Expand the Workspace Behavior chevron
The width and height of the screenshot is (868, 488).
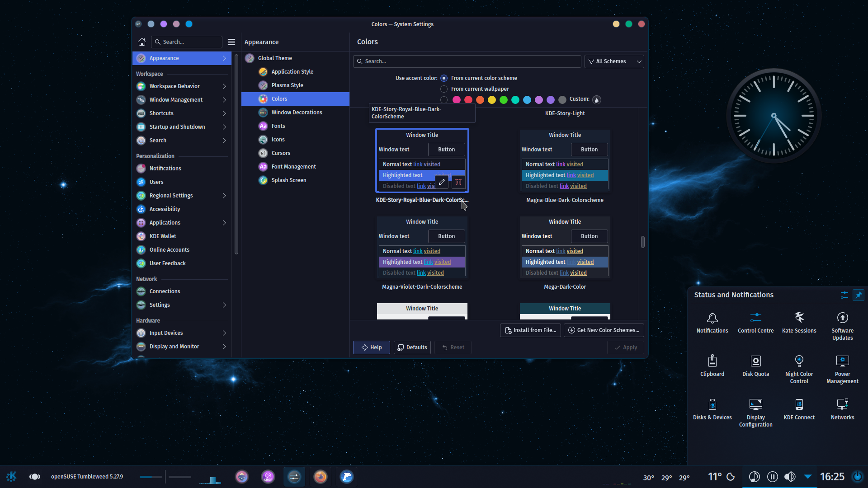tap(224, 86)
